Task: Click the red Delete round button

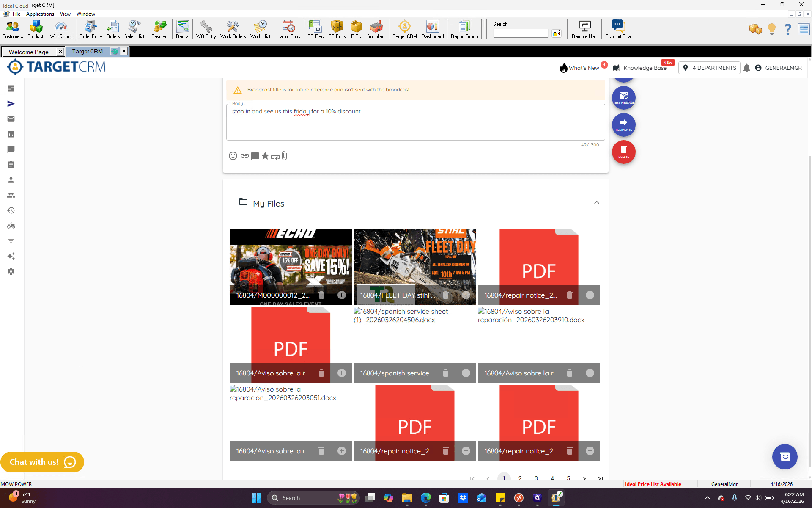Action: 623,152
